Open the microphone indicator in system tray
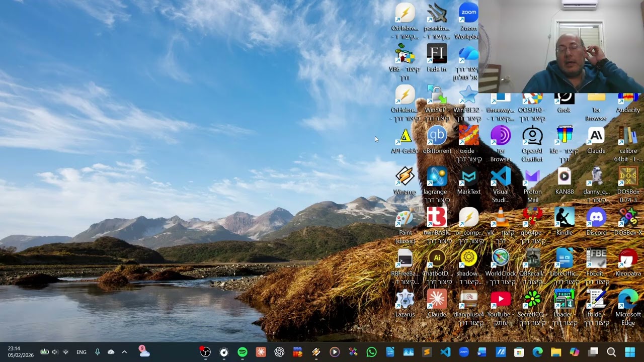 coord(98,352)
